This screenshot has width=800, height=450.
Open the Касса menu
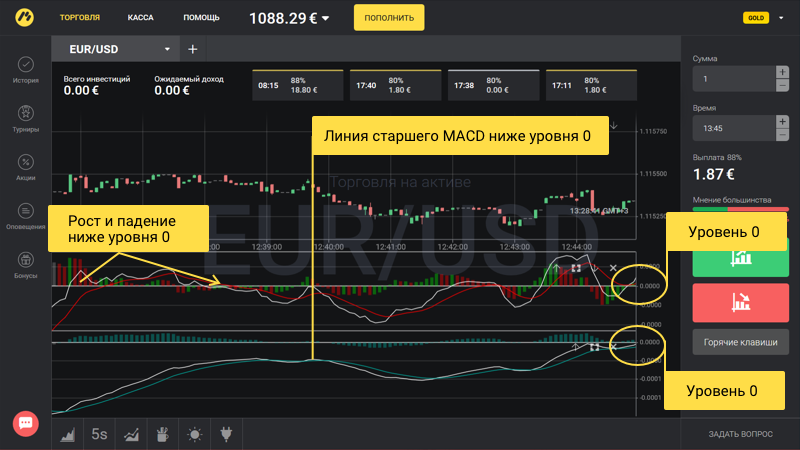(x=140, y=17)
